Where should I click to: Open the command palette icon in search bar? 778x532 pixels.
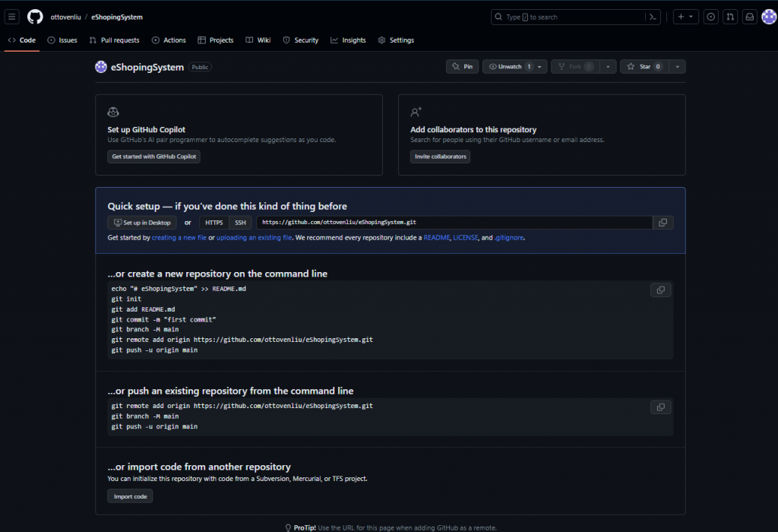[653, 17]
